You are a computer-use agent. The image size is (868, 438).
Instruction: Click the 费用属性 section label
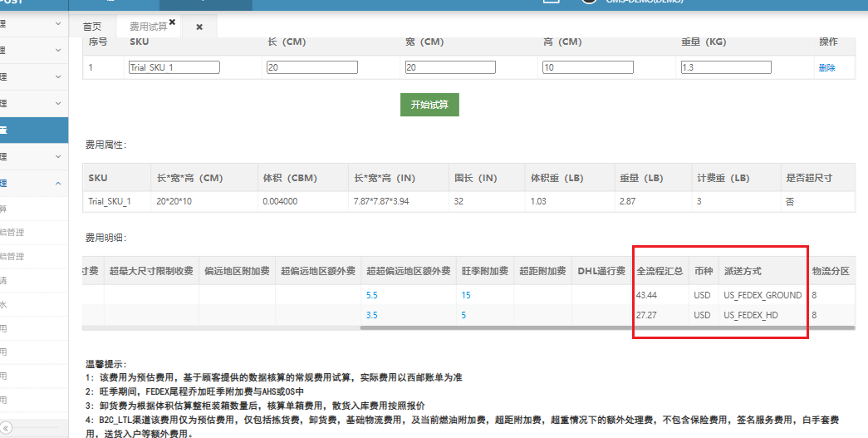point(105,145)
